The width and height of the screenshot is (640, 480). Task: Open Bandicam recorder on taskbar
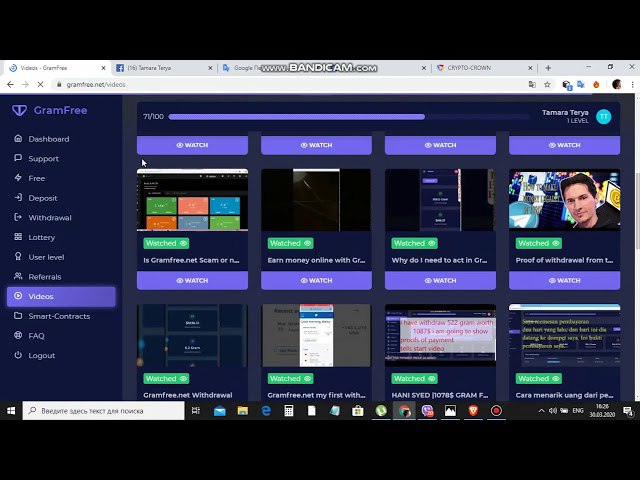pyautogui.click(x=496, y=411)
